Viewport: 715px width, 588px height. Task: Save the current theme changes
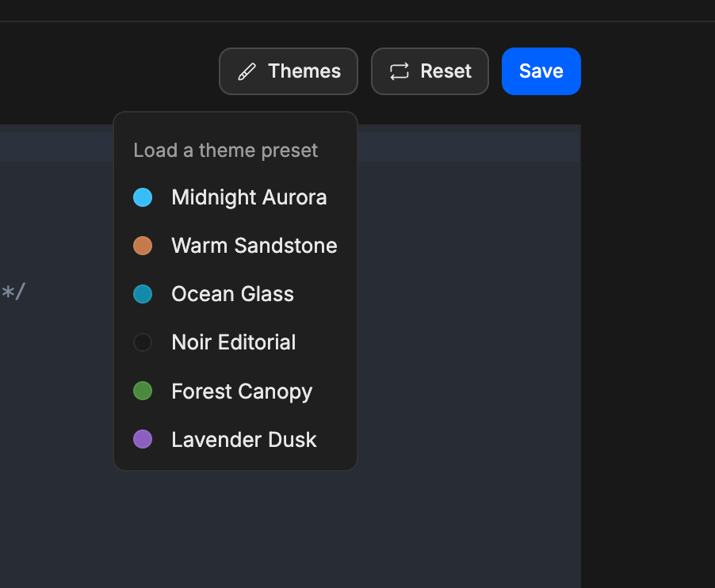pyautogui.click(x=541, y=71)
